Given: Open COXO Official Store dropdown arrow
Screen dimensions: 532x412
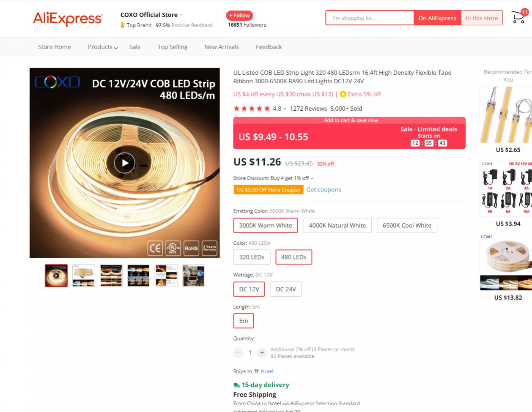Looking at the screenshot, I should [x=181, y=15].
